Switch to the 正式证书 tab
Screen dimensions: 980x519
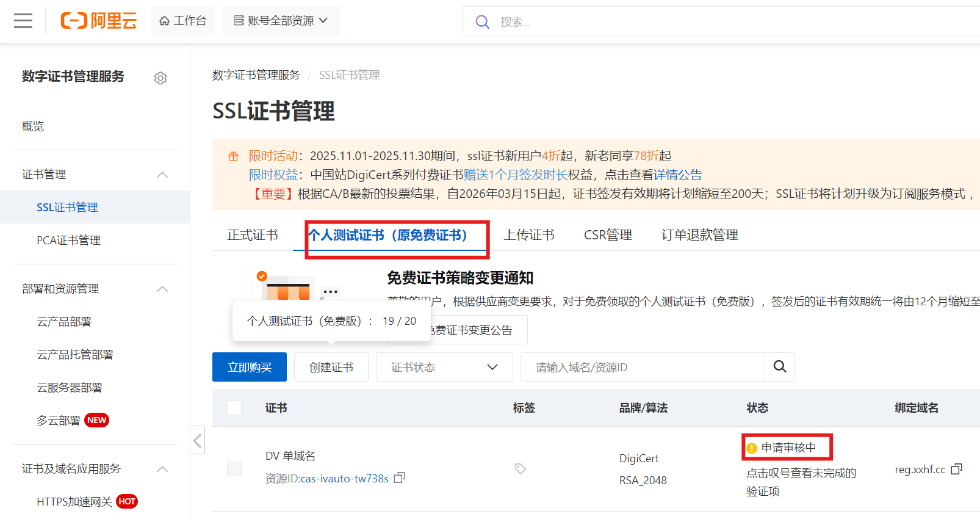[x=253, y=235]
